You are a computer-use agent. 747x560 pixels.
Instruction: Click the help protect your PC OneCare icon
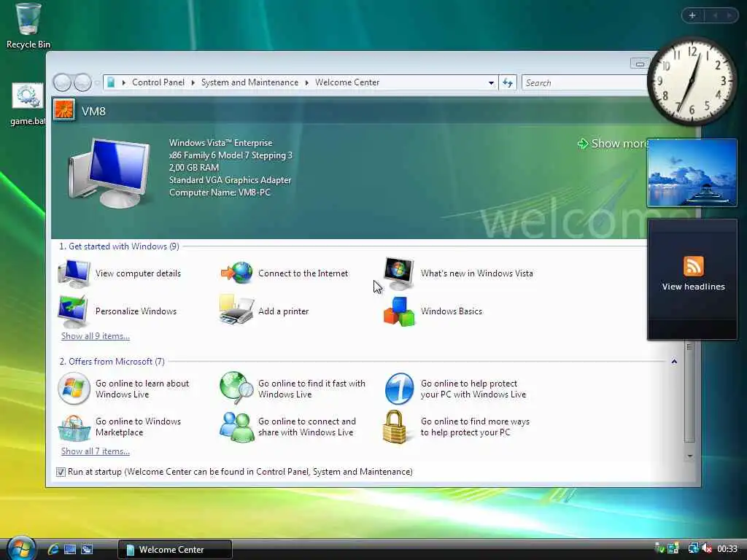tap(399, 389)
